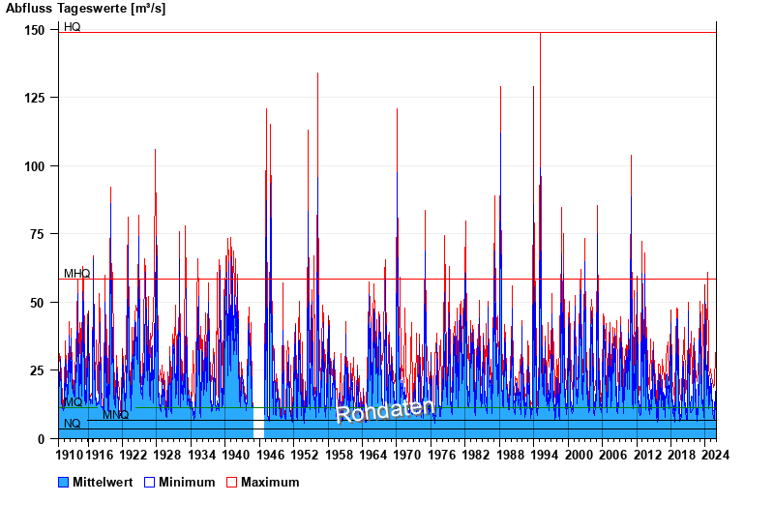This screenshot has width=774, height=532.
Task: Select the Maximum legend text
Action: point(270,482)
